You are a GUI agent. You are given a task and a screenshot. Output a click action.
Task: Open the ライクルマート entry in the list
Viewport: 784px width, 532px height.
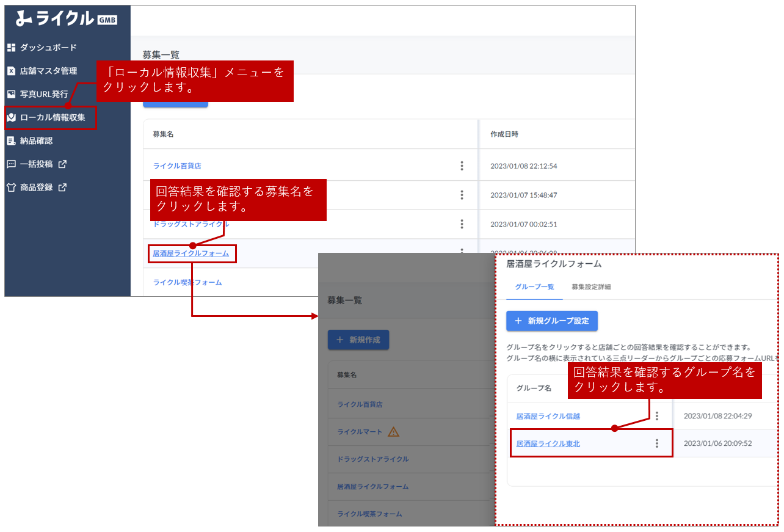click(x=360, y=432)
